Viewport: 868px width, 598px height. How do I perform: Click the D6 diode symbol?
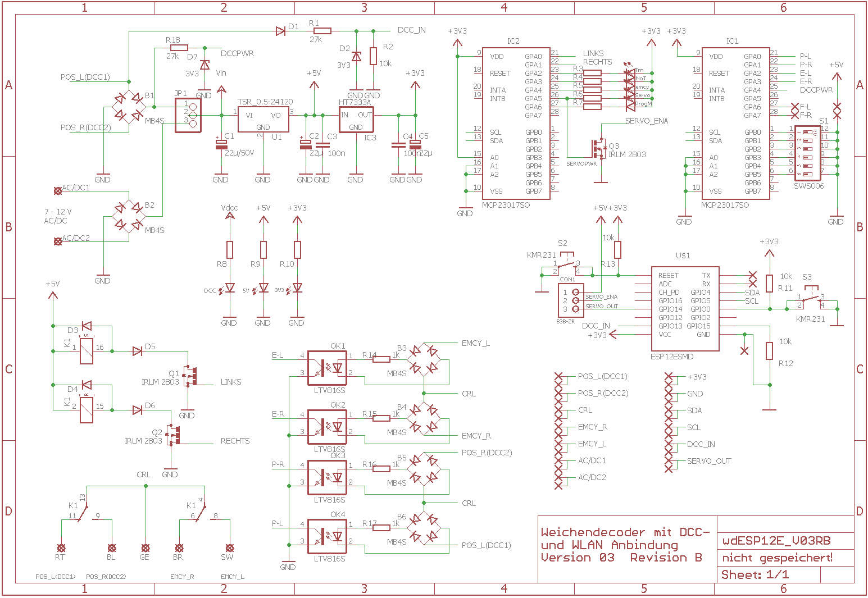tap(137, 410)
